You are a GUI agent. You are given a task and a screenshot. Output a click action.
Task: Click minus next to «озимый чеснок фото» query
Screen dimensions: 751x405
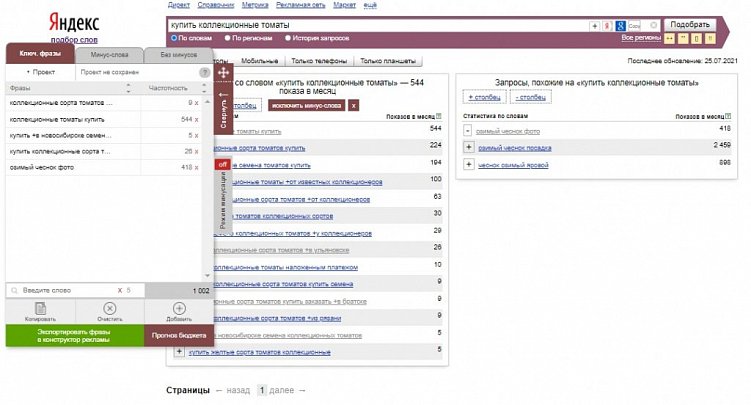click(467, 130)
